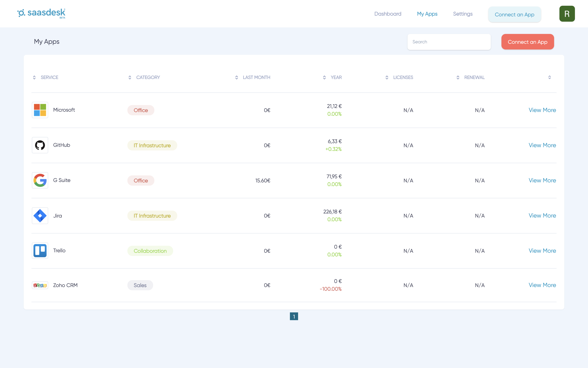This screenshot has height=368, width=588.
Task: Open the Microsoft app icon
Action: click(x=40, y=110)
